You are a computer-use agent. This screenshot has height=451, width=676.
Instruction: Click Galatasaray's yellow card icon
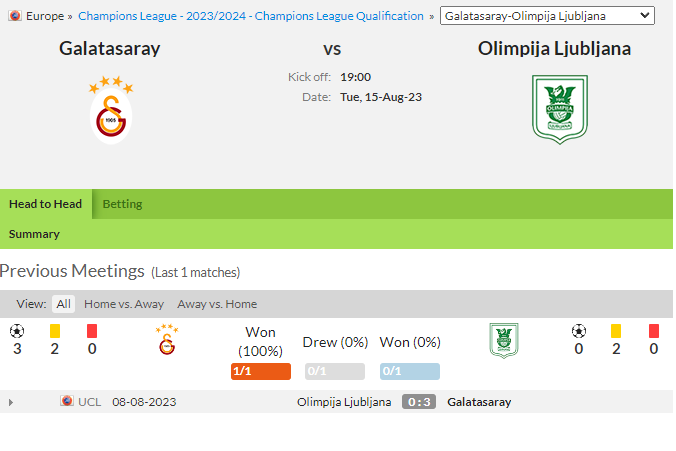55,331
